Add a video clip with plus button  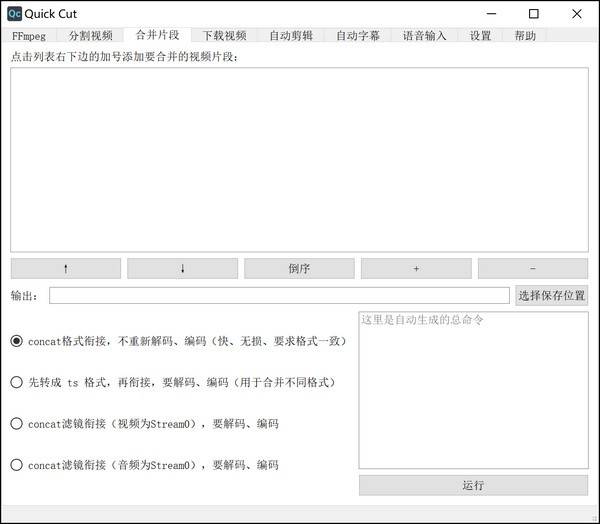(x=416, y=268)
